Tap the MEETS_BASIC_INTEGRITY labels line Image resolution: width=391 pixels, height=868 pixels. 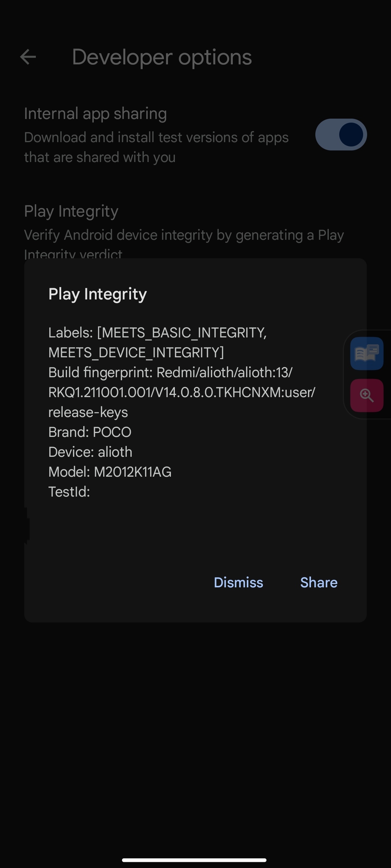click(157, 333)
